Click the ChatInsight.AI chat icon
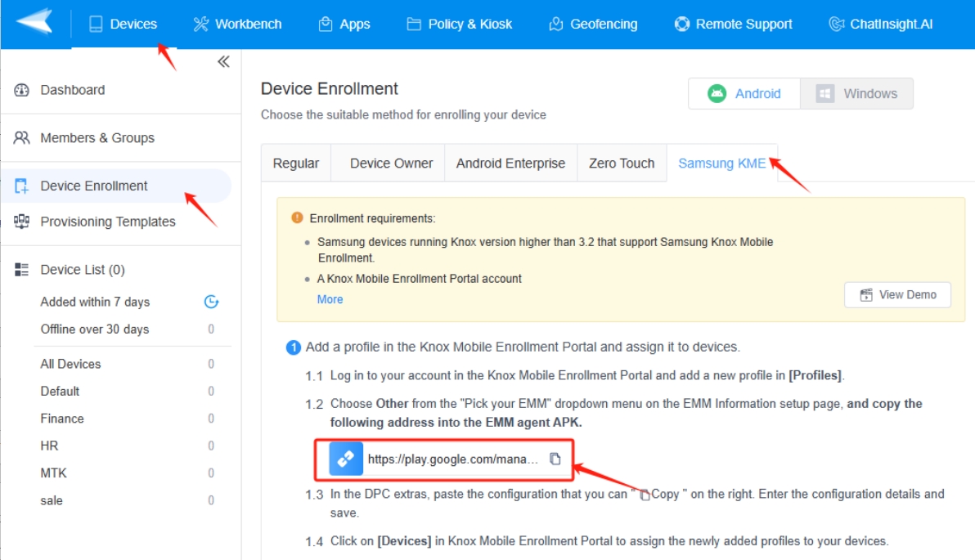Image resolution: width=975 pixels, height=560 pixels. pos(837,25)
